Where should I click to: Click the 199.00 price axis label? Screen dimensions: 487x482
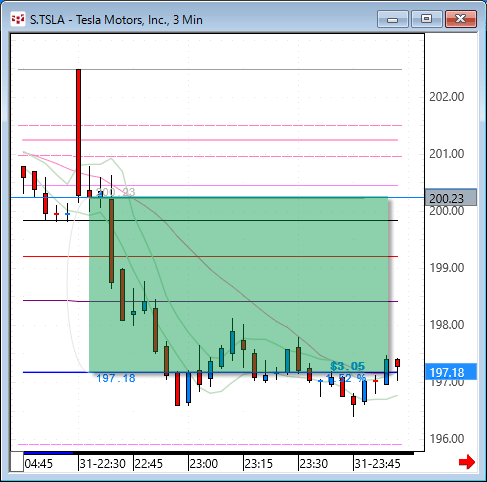click(x=447, y=268)
